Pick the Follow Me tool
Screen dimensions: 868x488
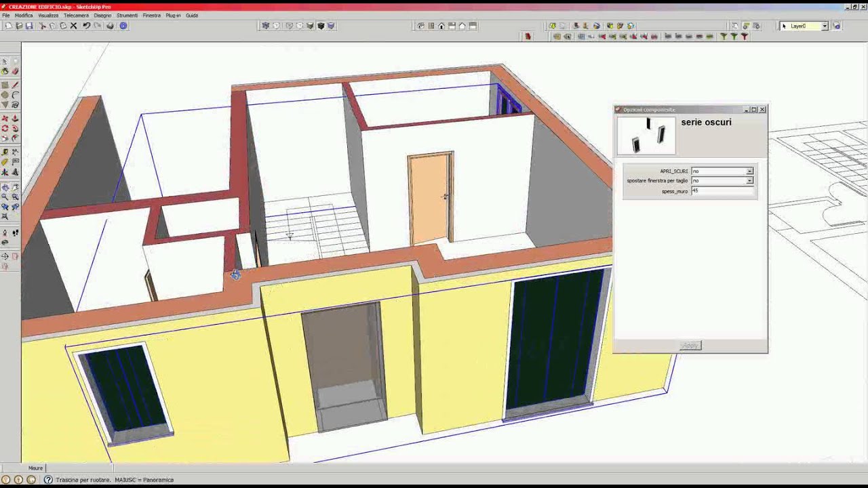15,127
